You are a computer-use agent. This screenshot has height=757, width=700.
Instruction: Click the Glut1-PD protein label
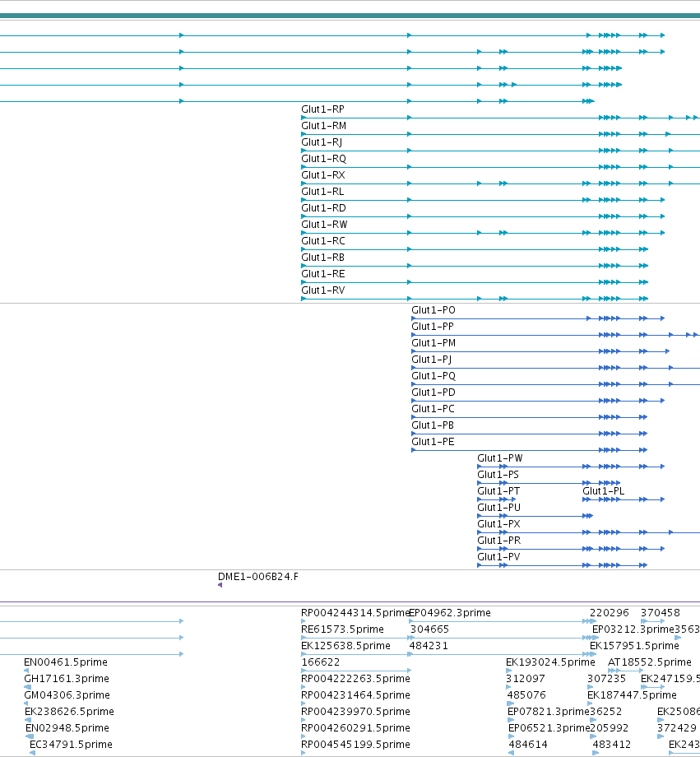433,392
